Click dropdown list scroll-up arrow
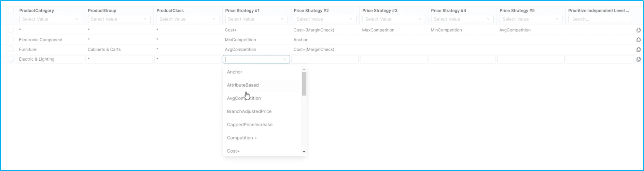The height and width of the screenshot is (171, 644). click(304, 70)
